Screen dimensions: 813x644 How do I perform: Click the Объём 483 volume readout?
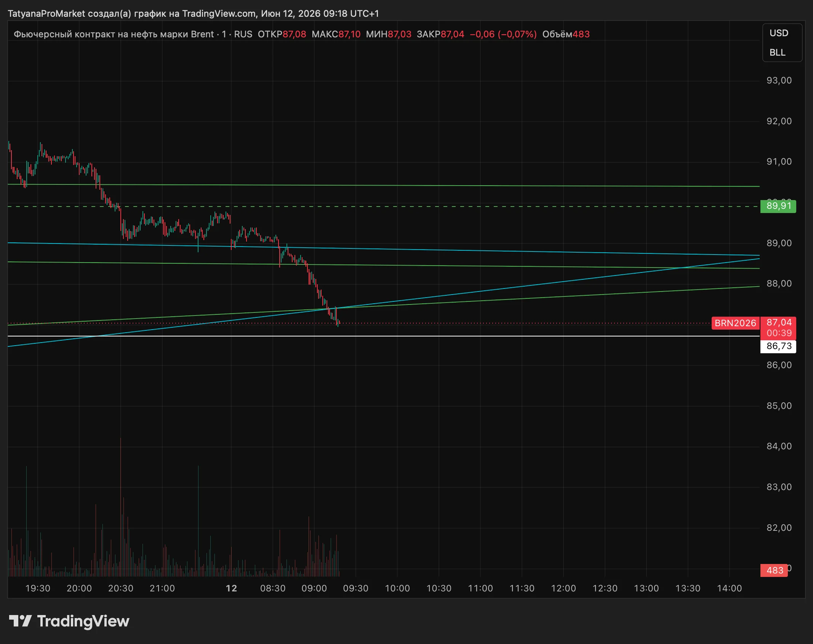566,34
